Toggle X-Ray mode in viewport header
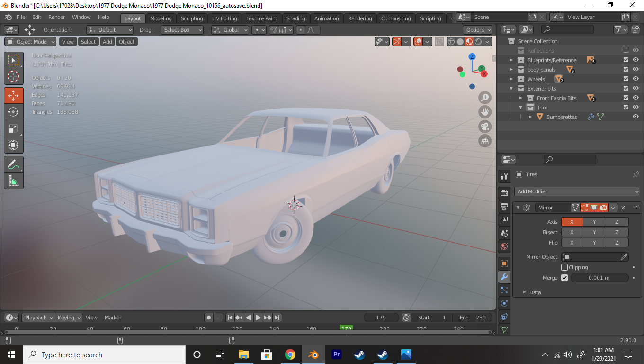 pyautogui.click(x=439, y=42)
